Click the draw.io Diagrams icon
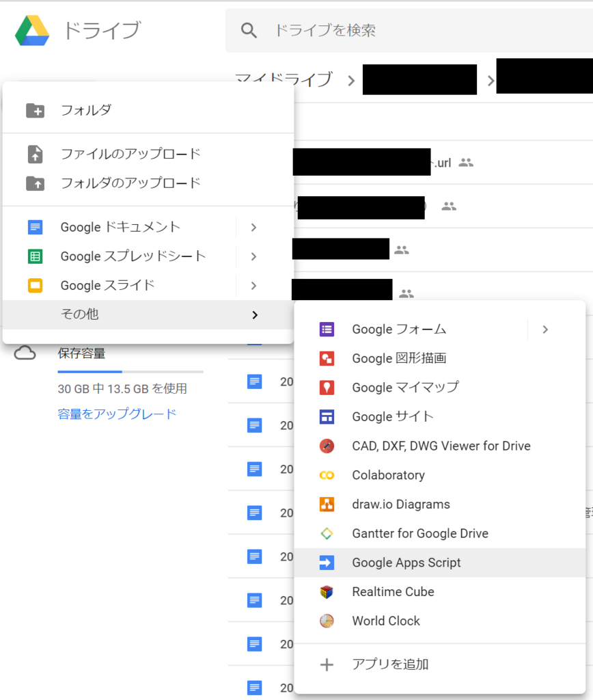 pos(327,504)
